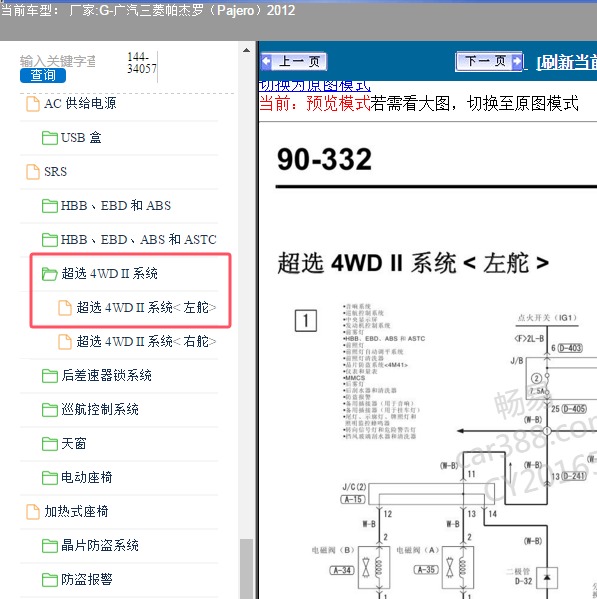The image size is (597, 599).
Task: Expand the 电动座椅 folder
Action: (87, 478)
